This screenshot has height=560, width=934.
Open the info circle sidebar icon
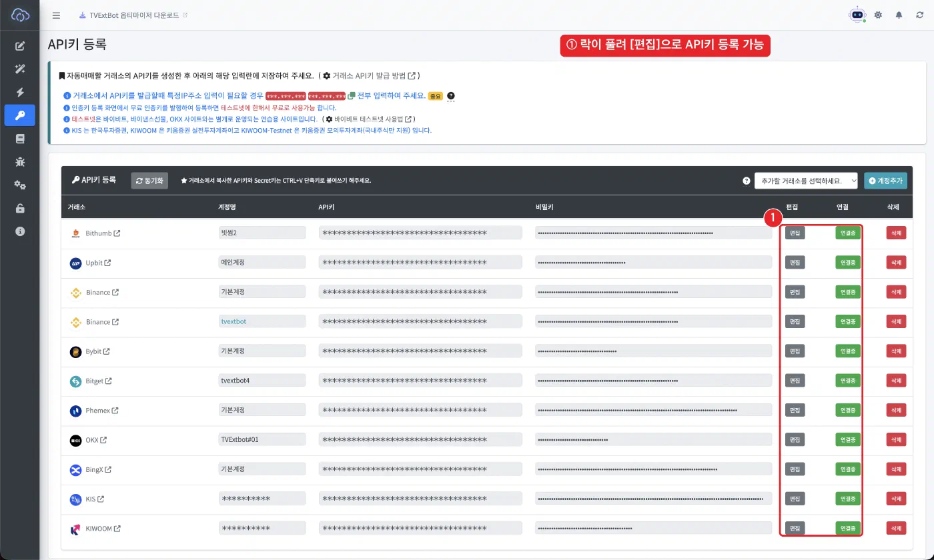pyautogui.click(x=20, y=231)
